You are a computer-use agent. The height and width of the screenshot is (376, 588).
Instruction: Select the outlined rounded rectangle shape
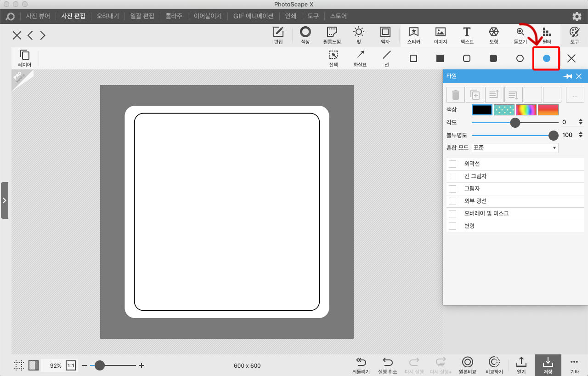click(467, 58)
